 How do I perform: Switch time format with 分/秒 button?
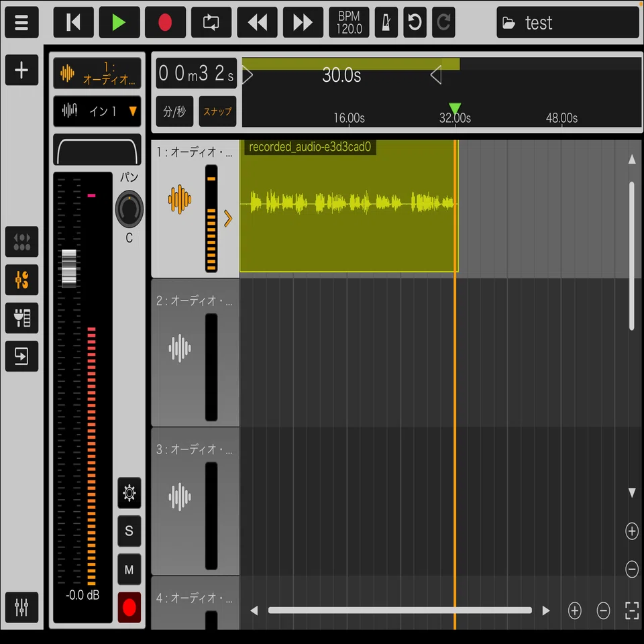pos(174,111)
